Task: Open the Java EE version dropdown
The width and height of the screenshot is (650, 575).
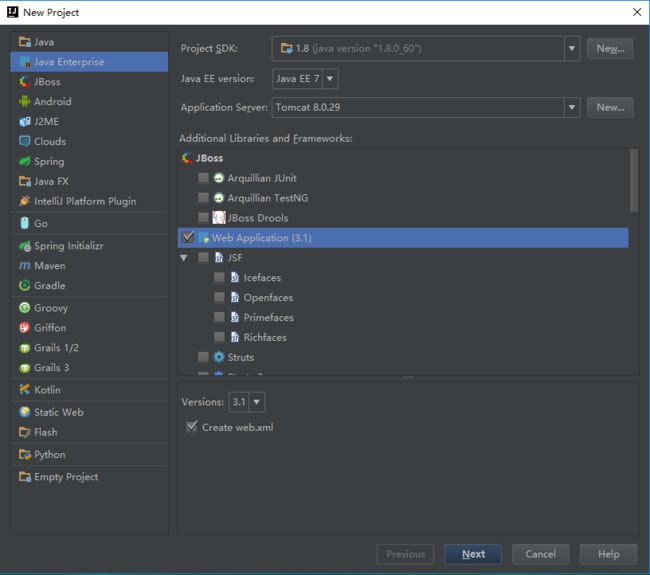Action: click(305, 79)
